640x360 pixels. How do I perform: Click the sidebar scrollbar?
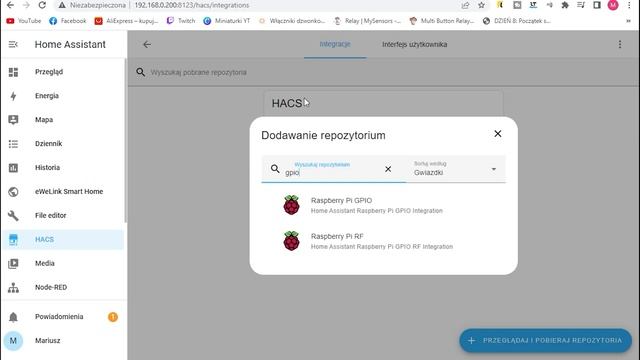(x=125, y=141)
